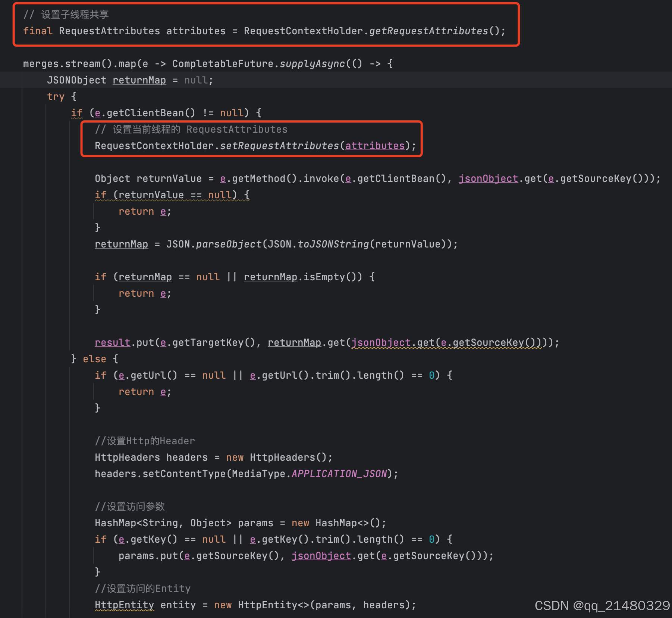Viewport: 672px width, 618px height.
Task: Click the underlined 'result' variable
Action: pyautogui.click(x=112, y=343)
